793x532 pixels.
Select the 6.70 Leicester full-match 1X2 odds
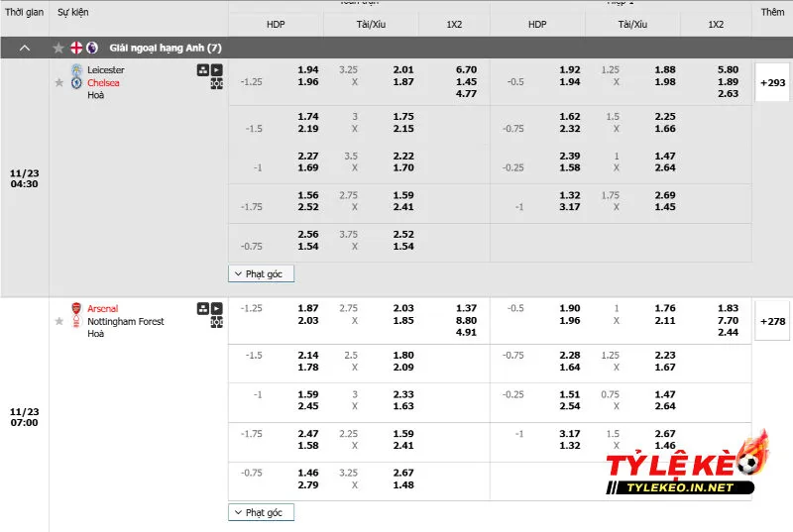tap(466, 70)
